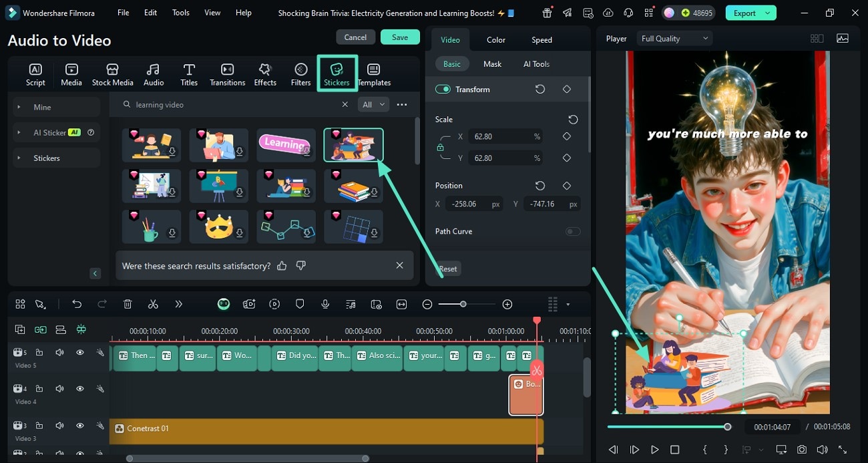The width and height of the screenshot is (868, 463).
Task: Open the View menu
Action: (212, 13)
